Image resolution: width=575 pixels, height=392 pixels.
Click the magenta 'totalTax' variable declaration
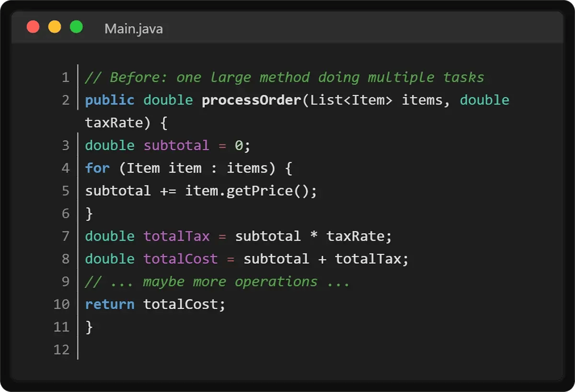(176, 236)
